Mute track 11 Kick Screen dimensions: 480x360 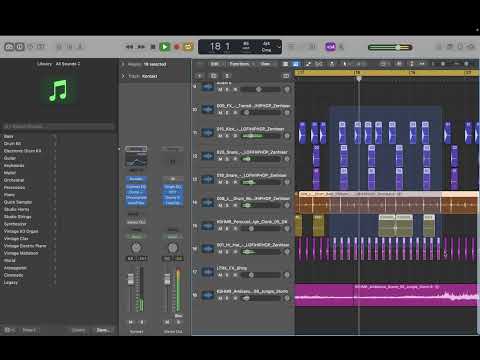click(x=220, y=136)
